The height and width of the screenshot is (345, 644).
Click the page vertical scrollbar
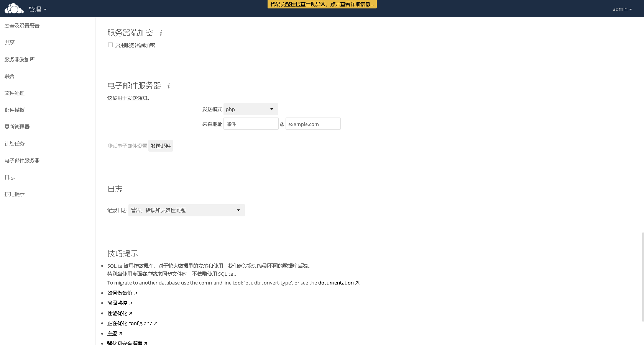click(642, 277)
